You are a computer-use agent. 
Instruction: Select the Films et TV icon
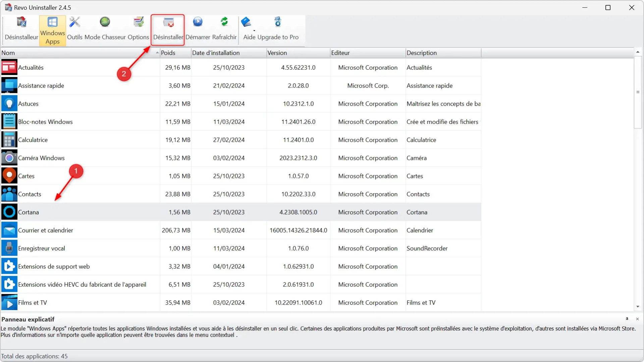tap(9, 303)
